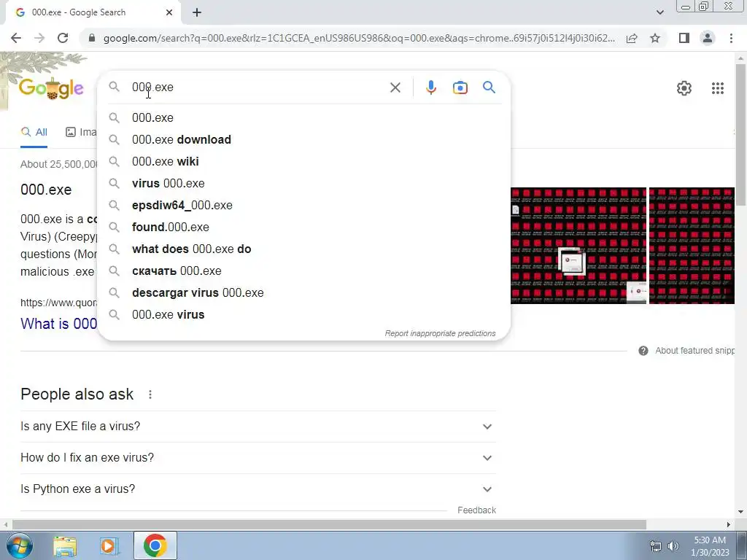This screenshot has height=560, width=747.
Task: Select the 'epsdiw64_000.exe' suggestion
Action: coord(303,205)
